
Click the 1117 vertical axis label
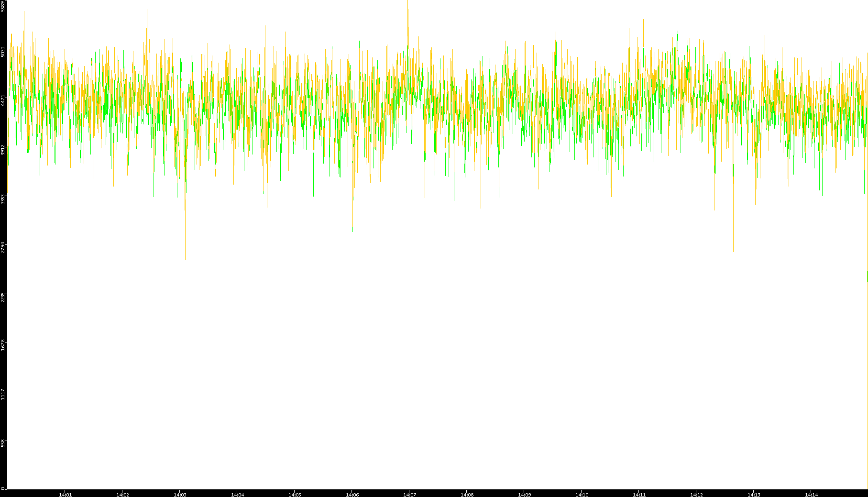[3, 394]
